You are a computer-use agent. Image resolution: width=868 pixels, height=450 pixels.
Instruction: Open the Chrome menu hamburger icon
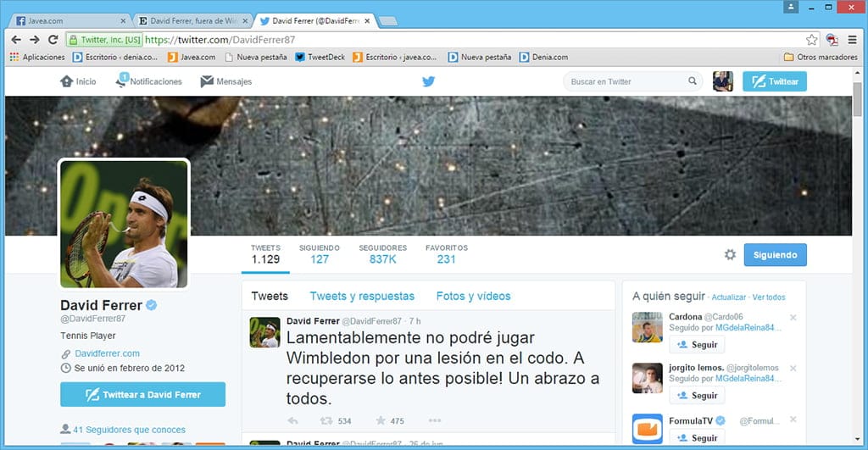853,40
